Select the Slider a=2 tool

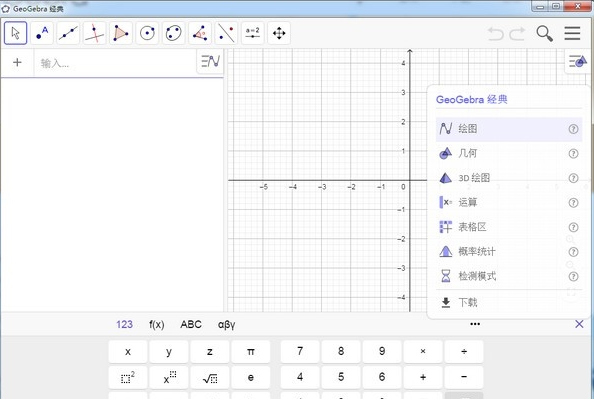coord(253,33)
